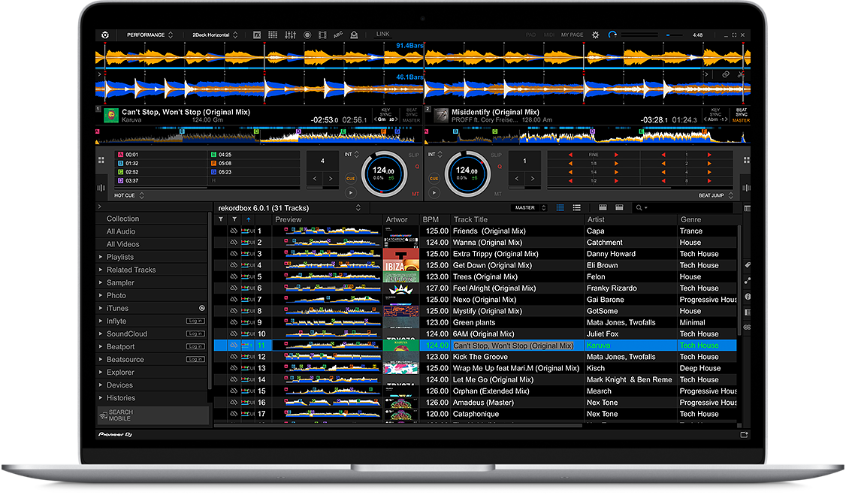The height and width of the screenshot is (504, 846).
Task: Click the SEARCH MOBILE button
Action: pos(153,415)
